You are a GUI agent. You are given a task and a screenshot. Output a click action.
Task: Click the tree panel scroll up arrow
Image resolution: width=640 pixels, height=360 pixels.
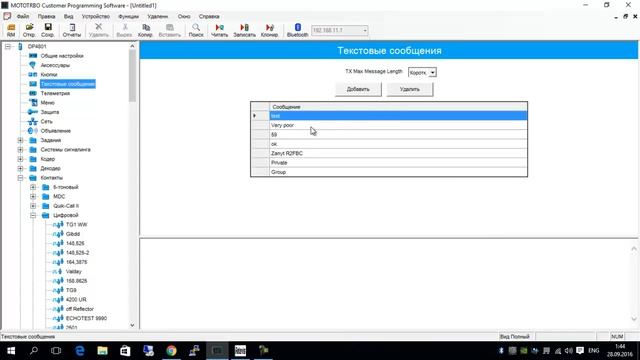click(x=132, y=46)
